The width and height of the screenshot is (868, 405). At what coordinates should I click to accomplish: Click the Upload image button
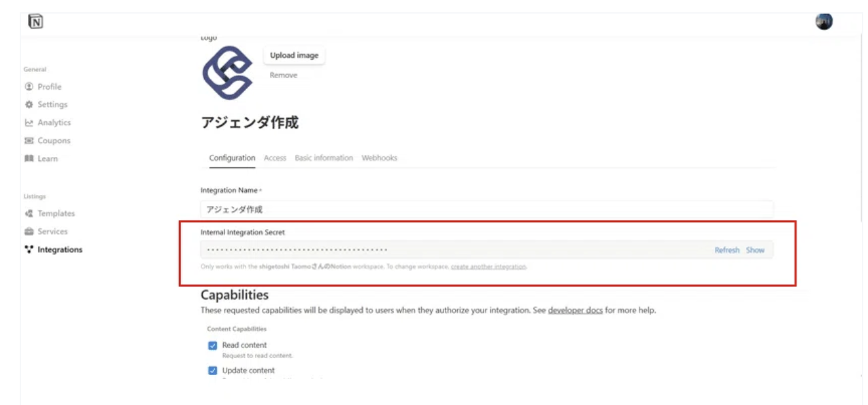coord(295,56)
